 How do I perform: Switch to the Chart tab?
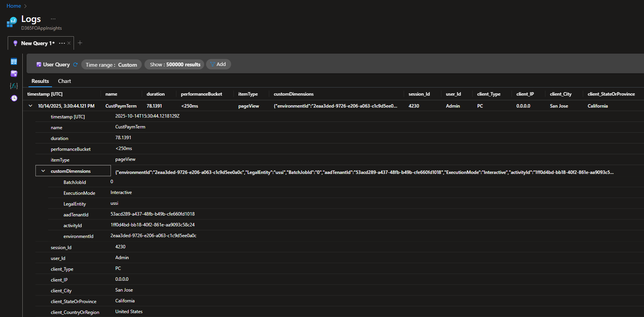(x=64, y=81)
